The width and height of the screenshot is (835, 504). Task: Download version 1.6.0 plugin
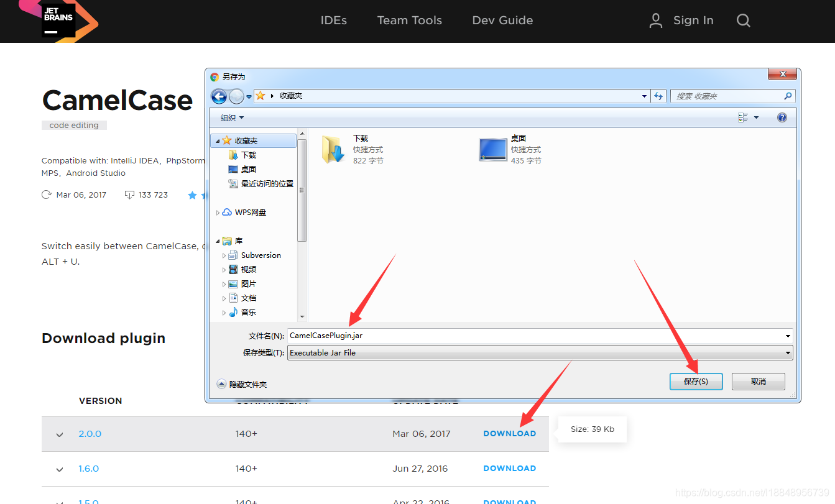(510, 469)
